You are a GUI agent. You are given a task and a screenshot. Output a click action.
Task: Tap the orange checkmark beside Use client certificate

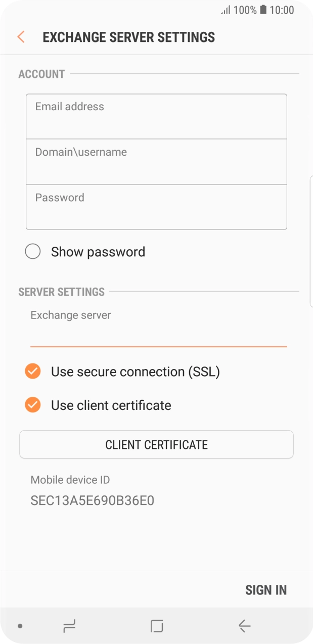[x=32, y=405]
